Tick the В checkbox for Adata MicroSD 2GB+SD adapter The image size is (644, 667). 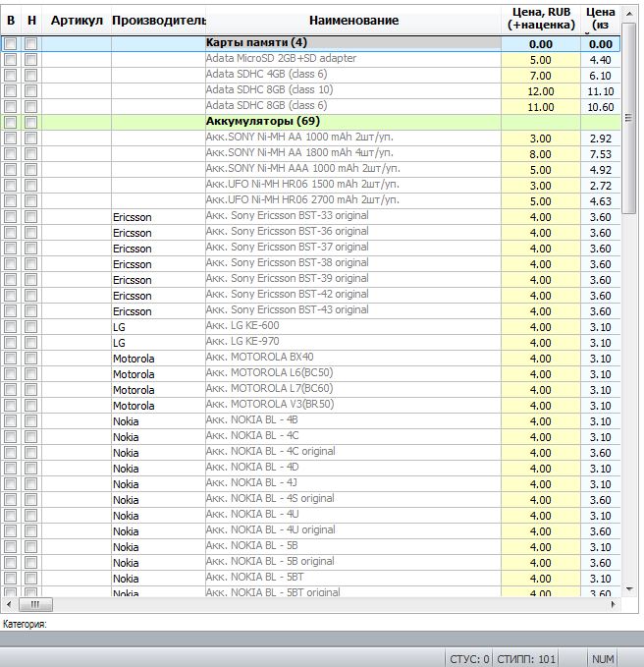[11, 60]
